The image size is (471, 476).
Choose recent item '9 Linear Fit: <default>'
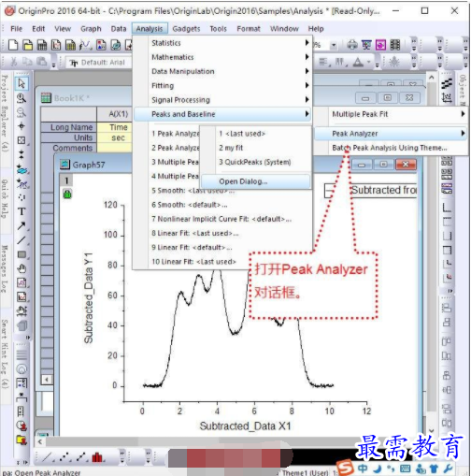221,248
